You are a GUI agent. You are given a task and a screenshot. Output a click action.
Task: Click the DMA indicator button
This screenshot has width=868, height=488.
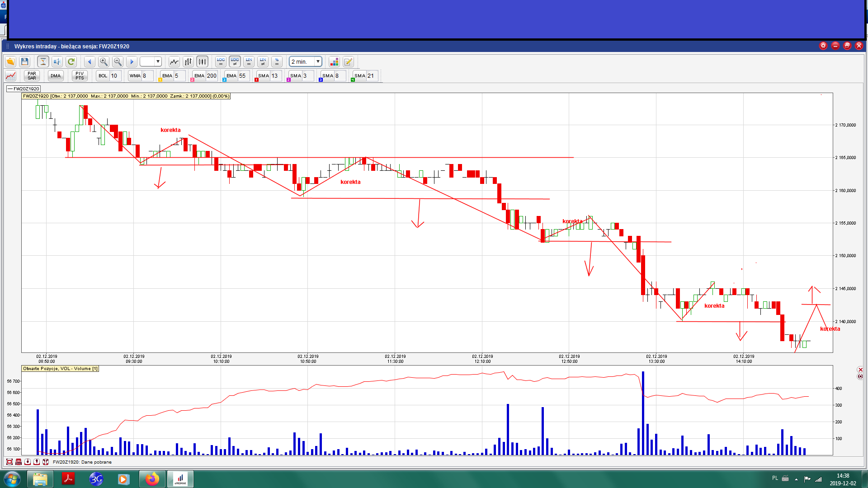pos(56,75)
